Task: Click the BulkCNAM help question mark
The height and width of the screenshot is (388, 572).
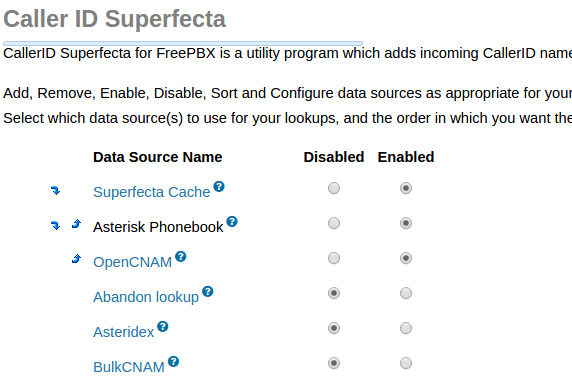Action: pos(174,361)
